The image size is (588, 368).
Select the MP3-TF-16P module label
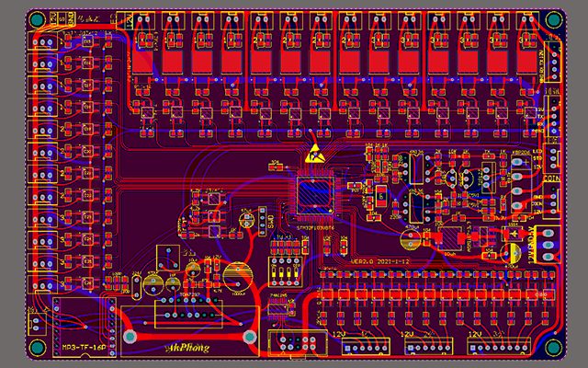[85, 348]
